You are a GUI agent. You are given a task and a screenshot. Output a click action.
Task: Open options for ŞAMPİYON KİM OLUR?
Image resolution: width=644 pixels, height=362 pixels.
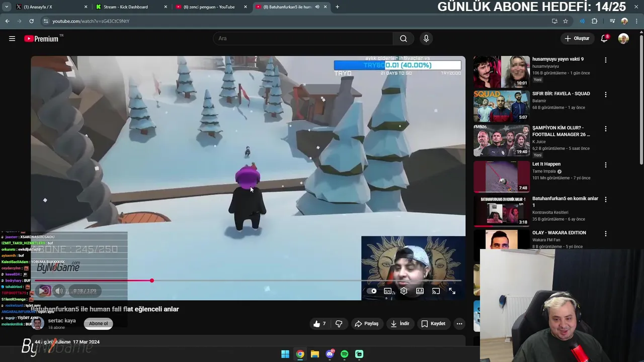(606, 129)
